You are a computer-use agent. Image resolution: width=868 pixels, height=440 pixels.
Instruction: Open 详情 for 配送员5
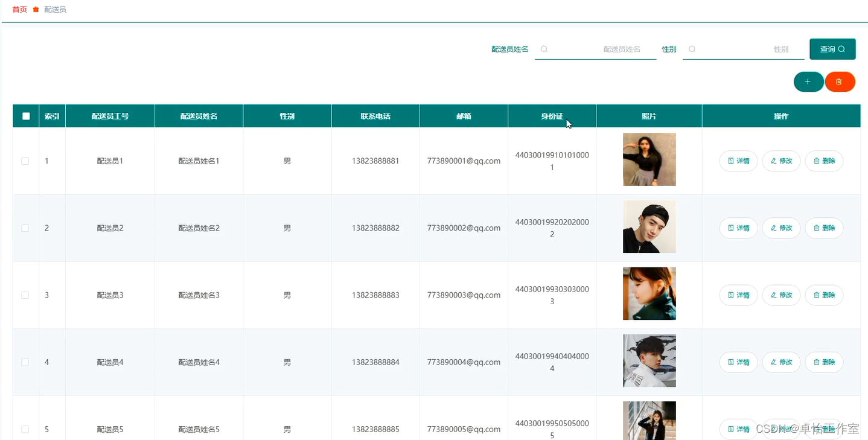coord(738,429)
